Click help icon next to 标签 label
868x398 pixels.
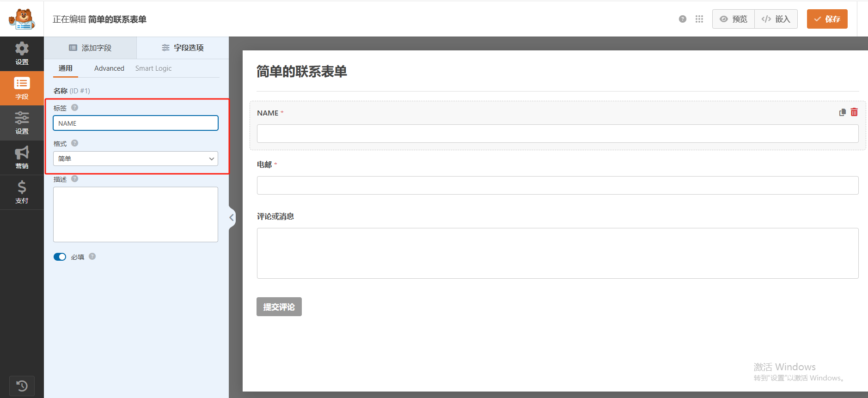click(74, 107)
